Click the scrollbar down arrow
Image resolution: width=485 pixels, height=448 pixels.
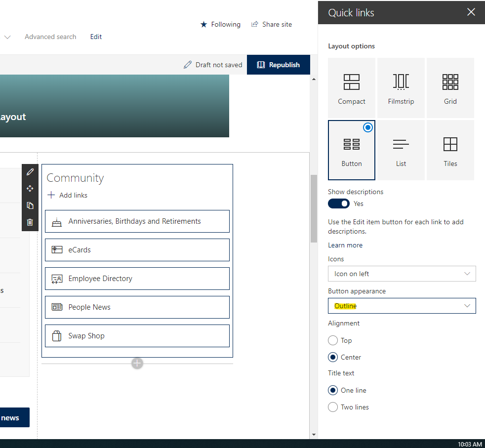coord(314,434)
